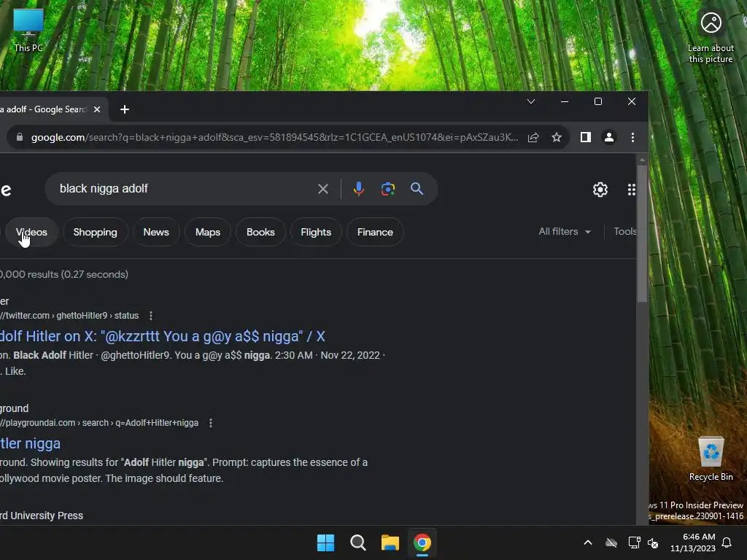Open File Explorer from taskbar

click(390, 542)
